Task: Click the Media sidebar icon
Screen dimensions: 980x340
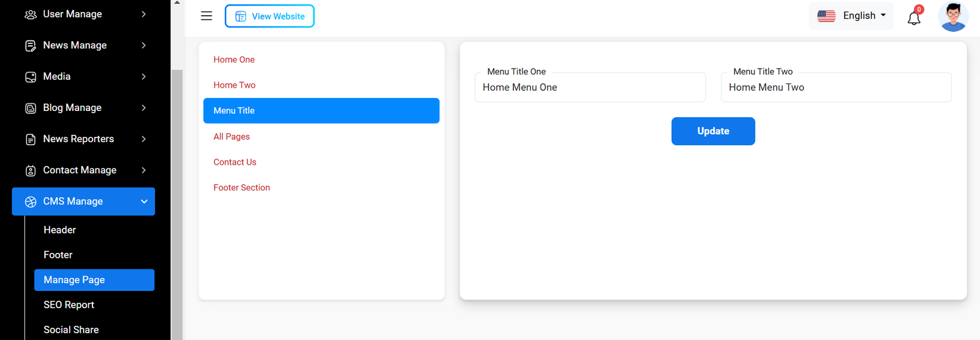Action: 31,77
